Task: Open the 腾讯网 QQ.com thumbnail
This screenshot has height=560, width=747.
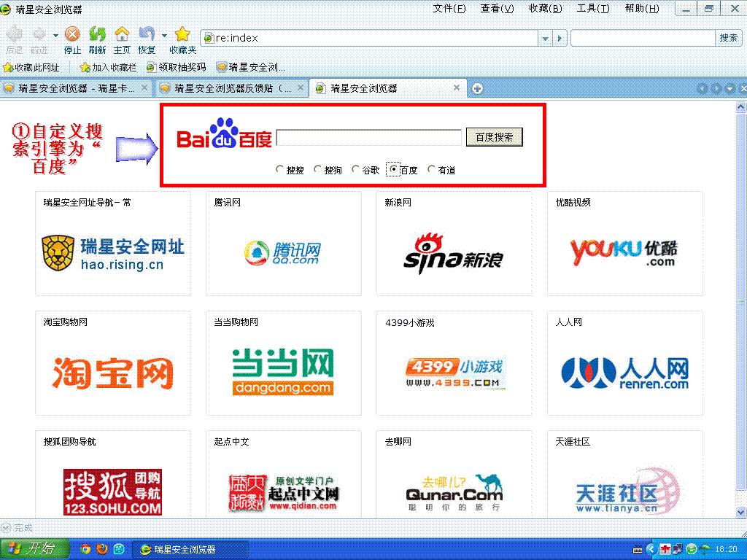Action: [284, 244]
